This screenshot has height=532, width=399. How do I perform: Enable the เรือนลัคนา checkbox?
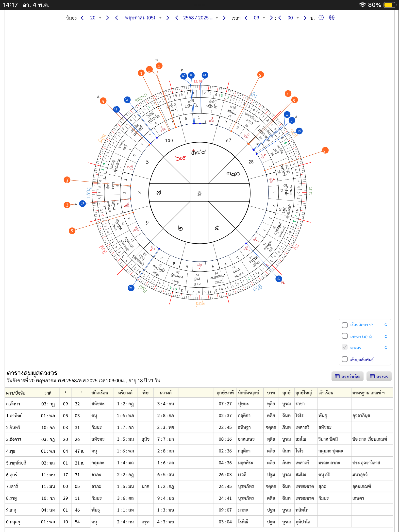[x=345, y=325]
